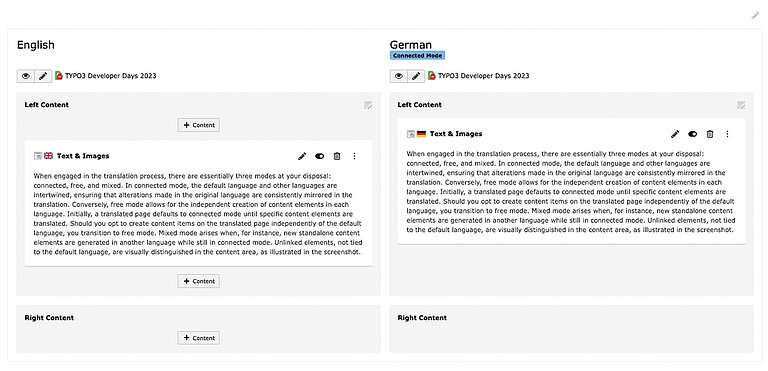This screenshot has width=768, height=371.
Task: Click English Right Content column label
Action: tap(49, 318)
